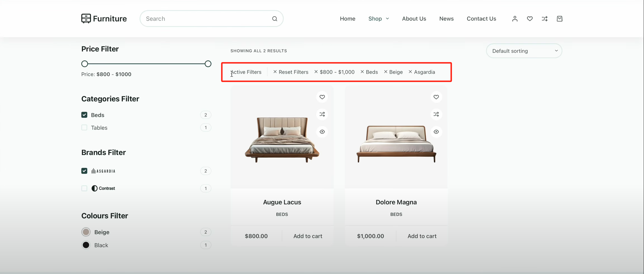Open the Contact Us menu item

pyautogui.click(x=481, y=19)
